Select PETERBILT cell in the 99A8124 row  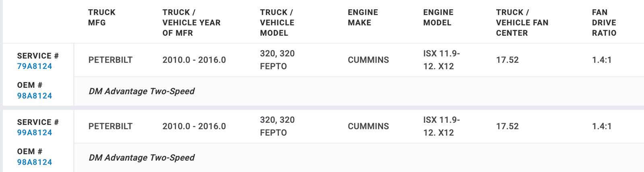(110, 126)
